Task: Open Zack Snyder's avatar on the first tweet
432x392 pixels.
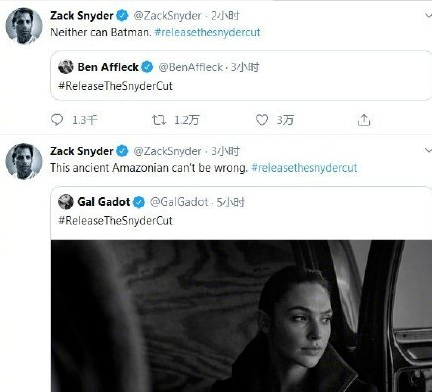Action: (x=24, y=26)
